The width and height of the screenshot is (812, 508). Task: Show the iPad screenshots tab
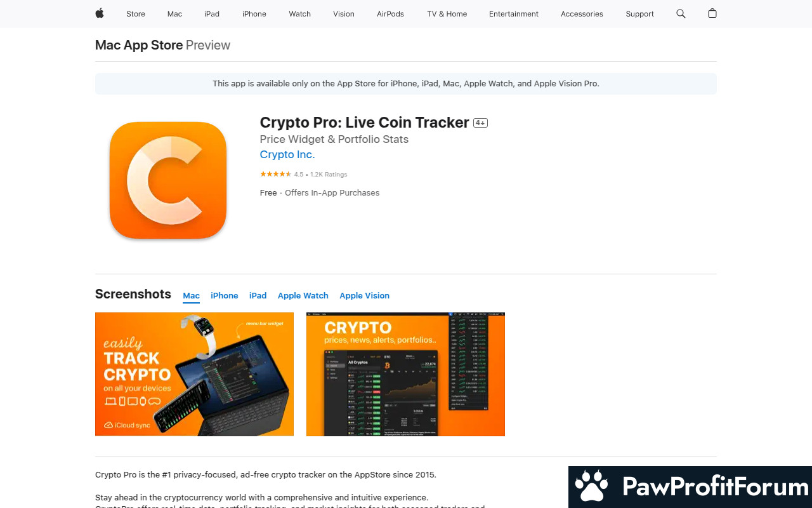tap(258, 296)
